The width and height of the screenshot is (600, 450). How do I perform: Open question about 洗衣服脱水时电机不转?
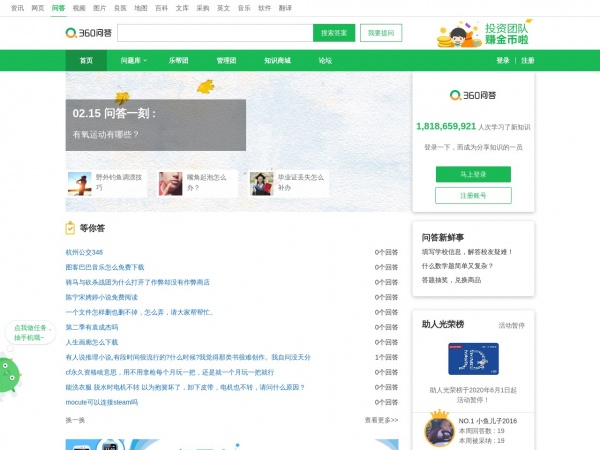pyautogui.click(x=185, y=387)
